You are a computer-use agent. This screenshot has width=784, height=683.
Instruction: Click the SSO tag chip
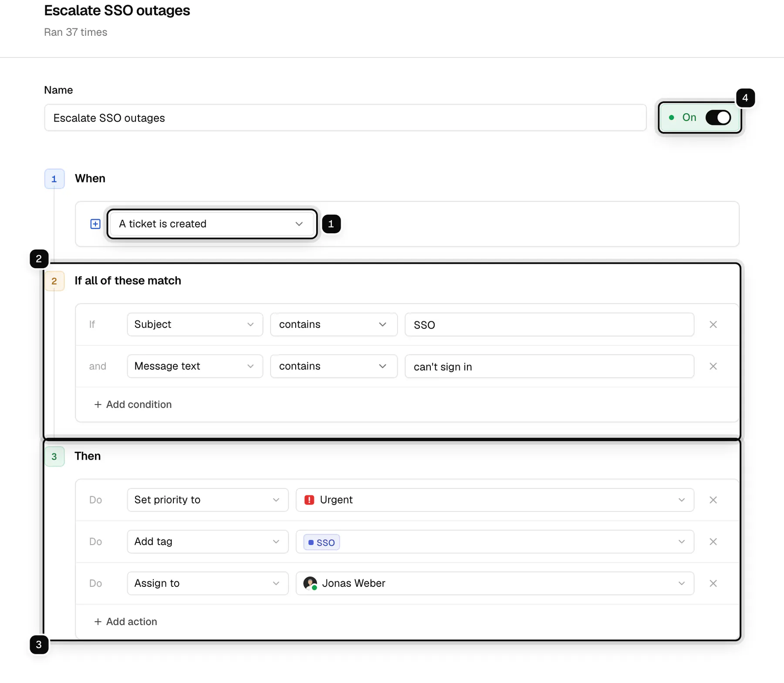(x=322, y=542)
